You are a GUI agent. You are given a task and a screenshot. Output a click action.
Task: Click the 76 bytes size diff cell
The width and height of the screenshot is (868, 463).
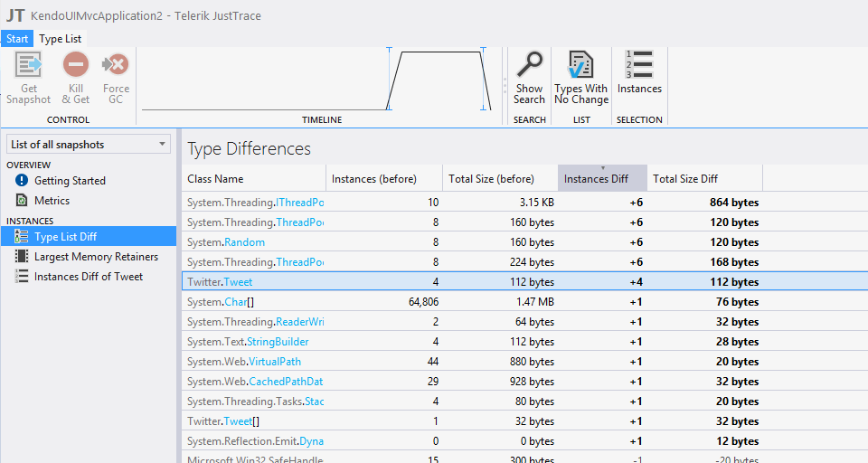(x=737, y=302)
